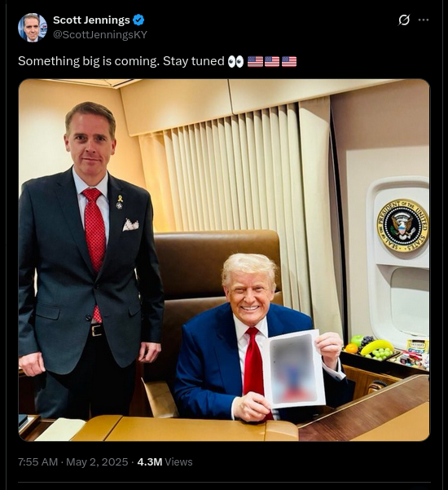The width and height of the screenshot is (448, 490).
Task: Click the Scott Jennings display name
Action: (91, 20)
